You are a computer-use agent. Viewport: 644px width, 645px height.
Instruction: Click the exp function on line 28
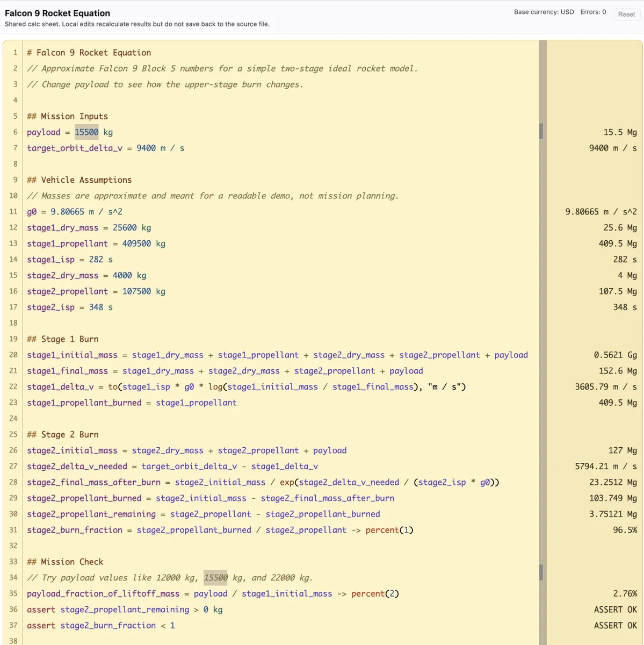[287, 482]
